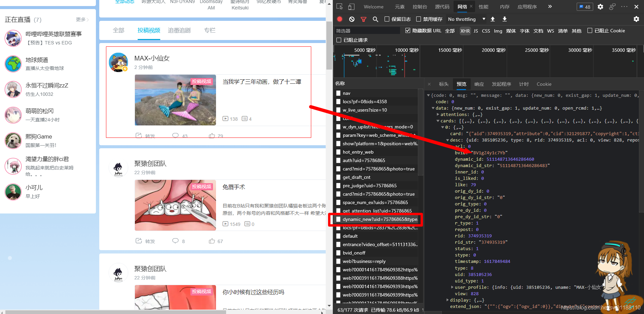The height and width of the screenshot is (314, 644).
Task: Open 聚猿创团队 name on 兔唇手术 post
Action: click(150, 163)
